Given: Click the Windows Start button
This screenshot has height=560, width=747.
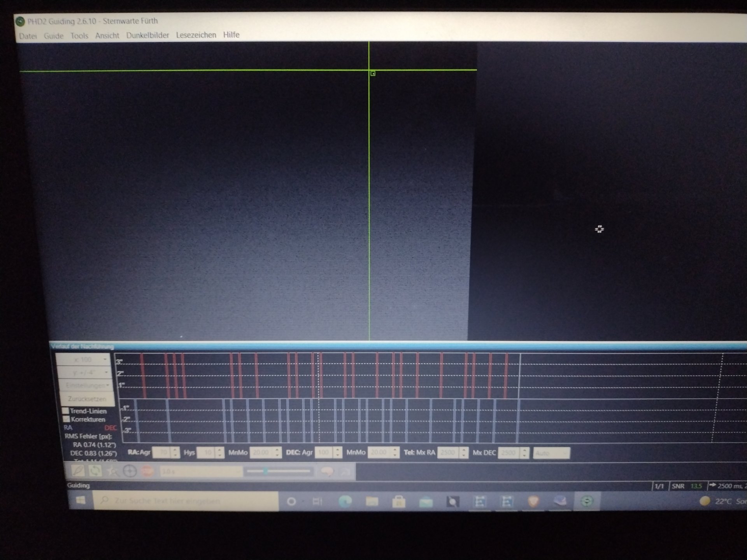Looking at the screenshot, I should (x=81, y=500).
